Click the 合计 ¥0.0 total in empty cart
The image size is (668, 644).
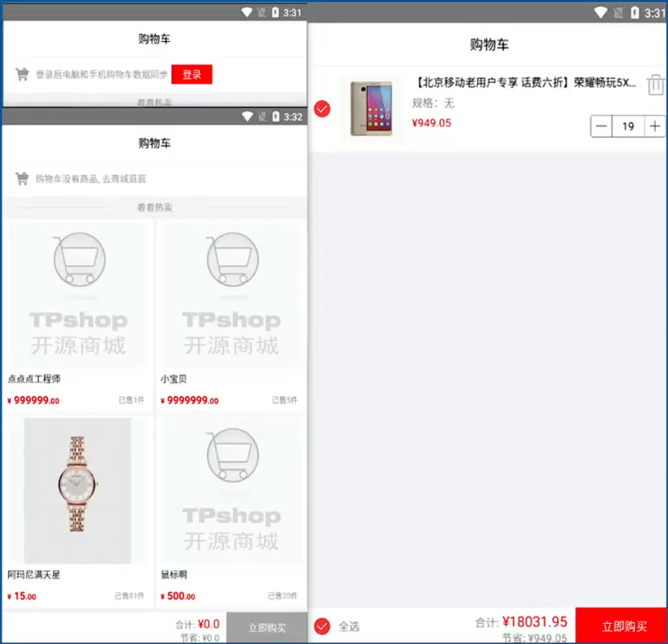coord(197,624)
